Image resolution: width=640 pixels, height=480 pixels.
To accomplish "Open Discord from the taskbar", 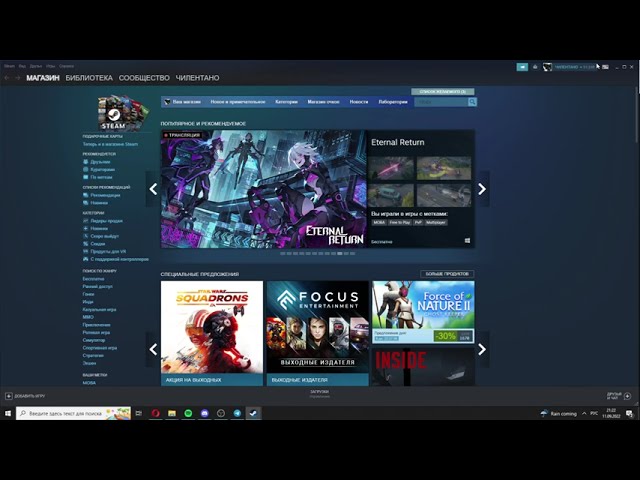I will click(x=204, y=413).
